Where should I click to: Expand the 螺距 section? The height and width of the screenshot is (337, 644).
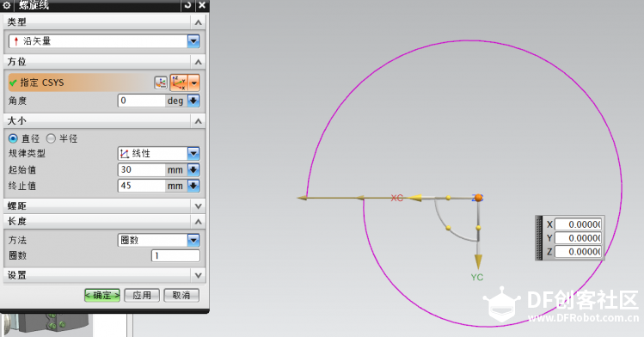coord(198,206)
